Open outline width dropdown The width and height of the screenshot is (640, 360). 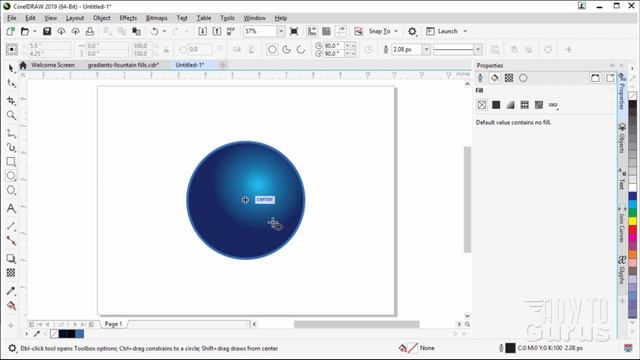click(x=426, y=49)
